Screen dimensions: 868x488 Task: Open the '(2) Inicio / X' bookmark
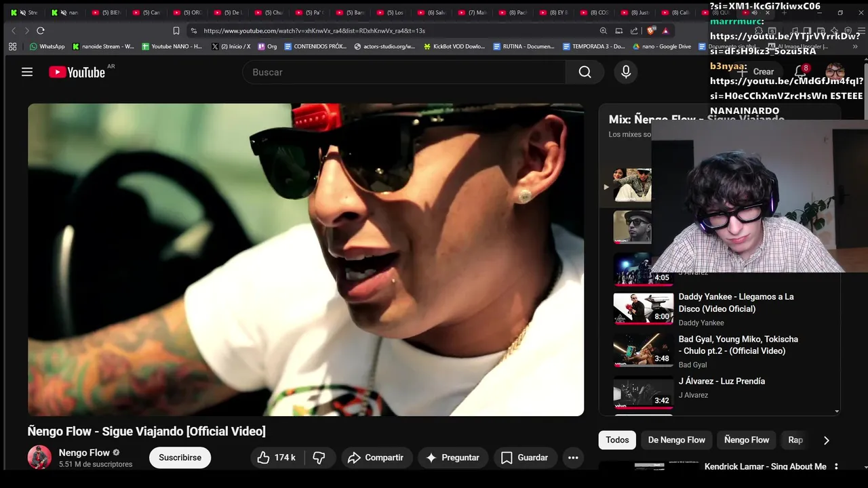pyautogui.click(x=231, y=47)
